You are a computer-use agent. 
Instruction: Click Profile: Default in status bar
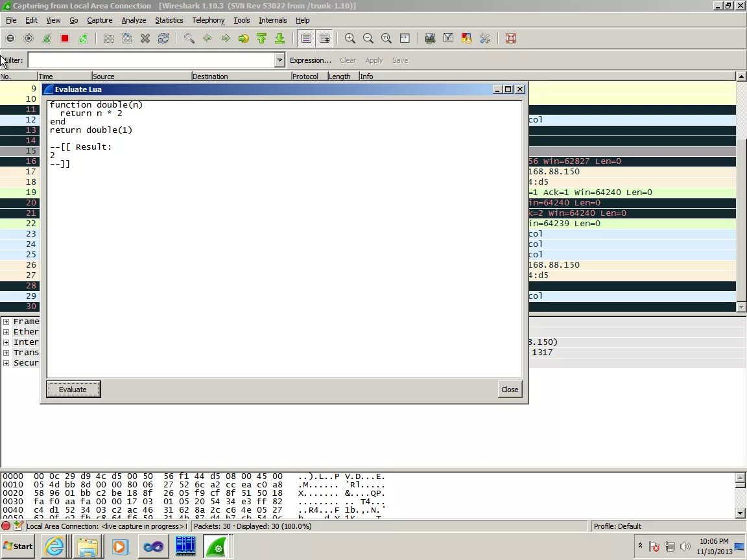(x=617, y=526)
